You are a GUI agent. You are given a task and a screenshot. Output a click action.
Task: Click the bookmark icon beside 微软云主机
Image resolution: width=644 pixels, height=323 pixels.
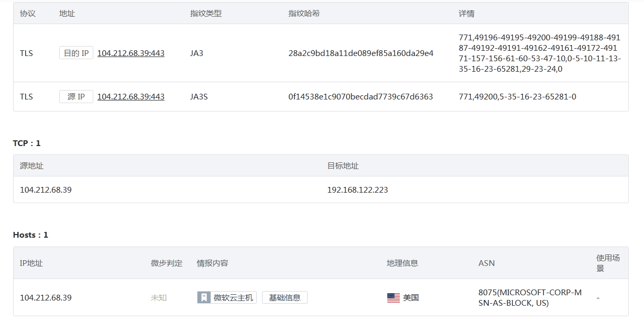tap(203, 297)
